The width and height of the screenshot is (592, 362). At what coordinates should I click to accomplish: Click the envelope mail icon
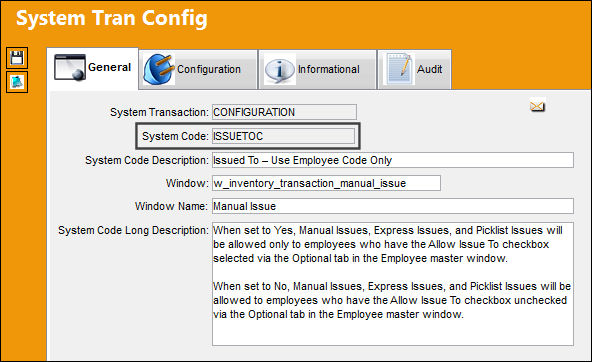point(537,106)
